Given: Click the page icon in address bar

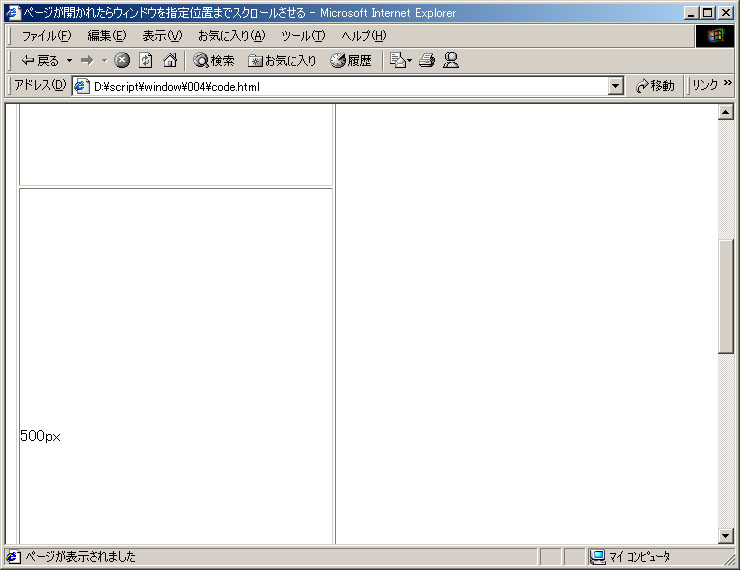Looking at the screenshot, I should click(82, 86).
